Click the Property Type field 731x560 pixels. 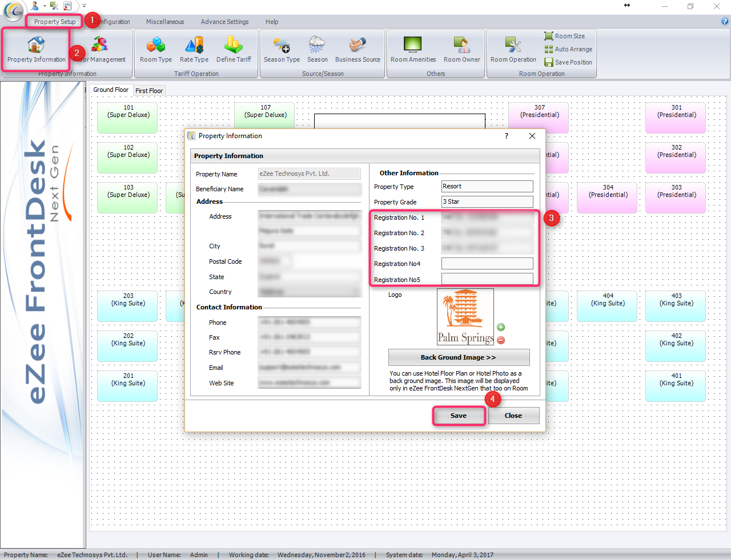point(487,186)
